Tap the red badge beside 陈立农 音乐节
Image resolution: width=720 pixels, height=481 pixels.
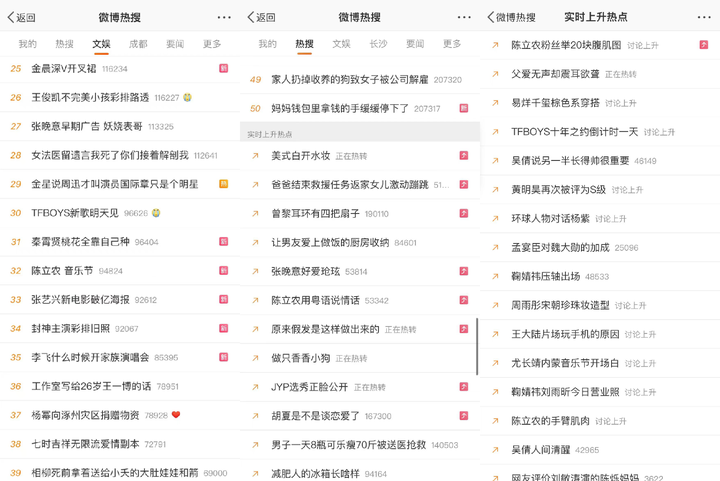(x=224, y=270)
